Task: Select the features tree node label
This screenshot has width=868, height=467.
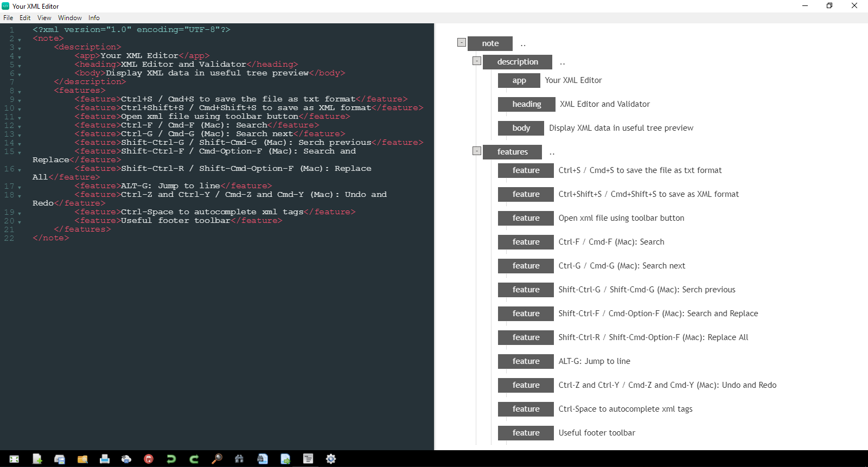Action: [512, 152]
